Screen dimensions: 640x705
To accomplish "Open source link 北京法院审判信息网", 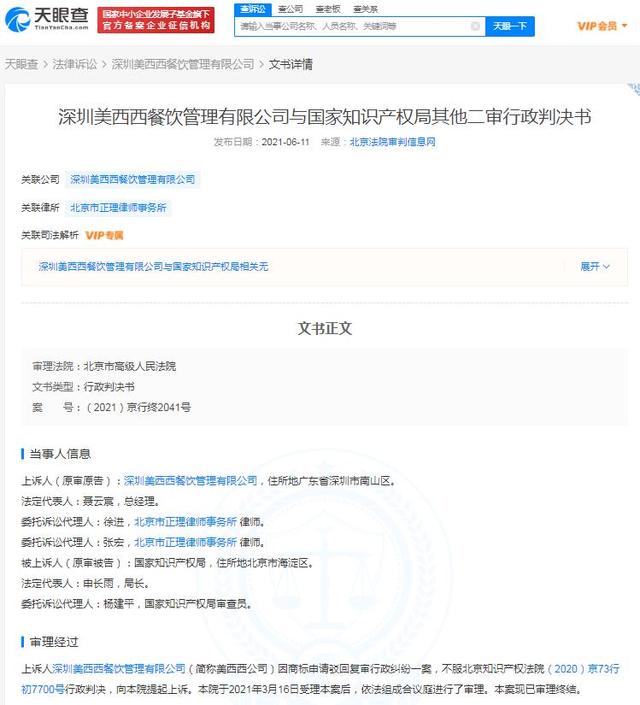I will [392, 142].
